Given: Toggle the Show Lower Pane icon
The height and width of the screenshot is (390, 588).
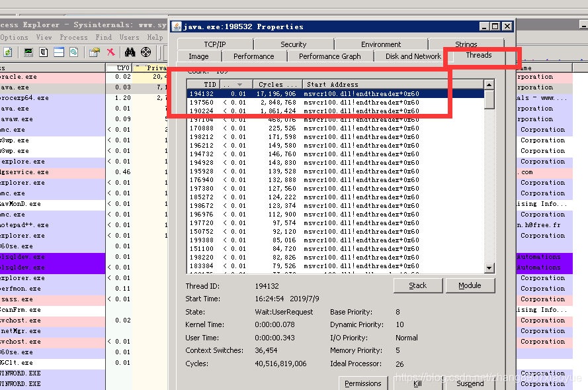Looking at the screenshot, I should point(59,52).
